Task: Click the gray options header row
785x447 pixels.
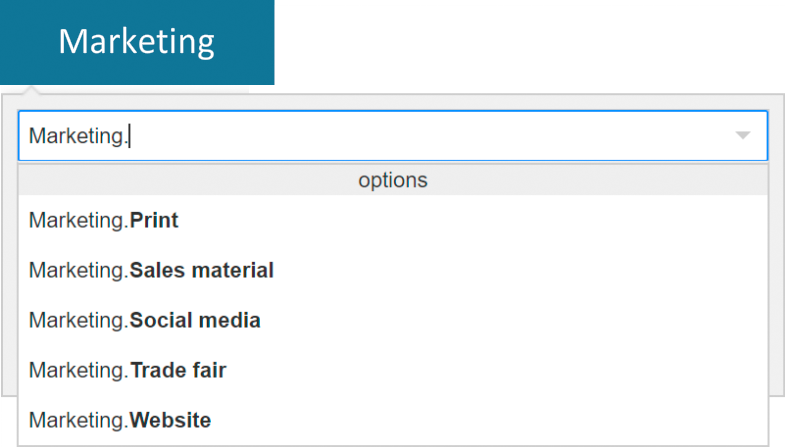Action: tap(392, 181)
